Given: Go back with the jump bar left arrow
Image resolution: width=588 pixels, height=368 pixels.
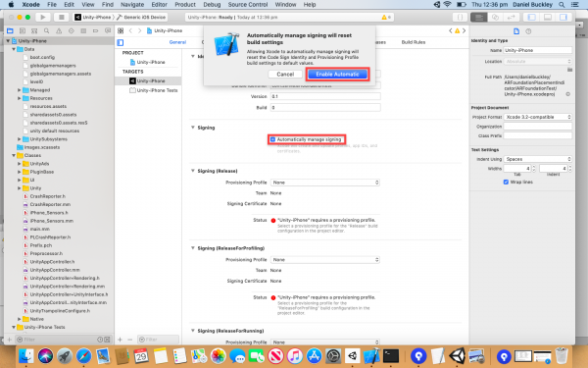Looking at the screenshot, I should point(130,30).
